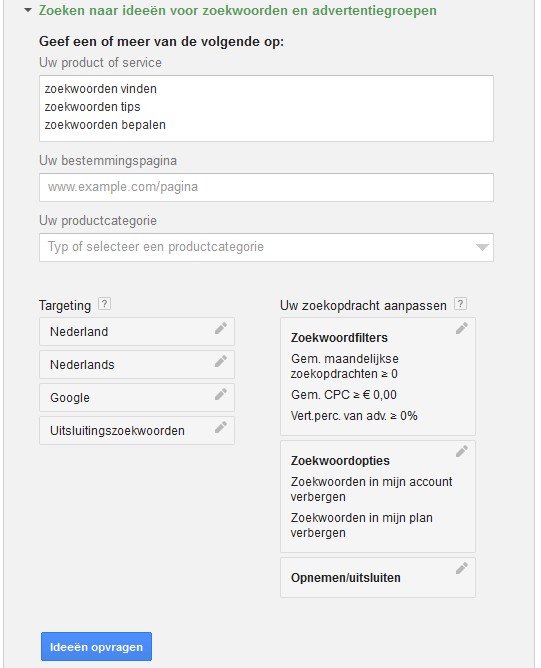Viewport: 541px width, 668px height.
Task: Click the 'zoekwoorden vinden' line
Action: (x=101, y=89)
